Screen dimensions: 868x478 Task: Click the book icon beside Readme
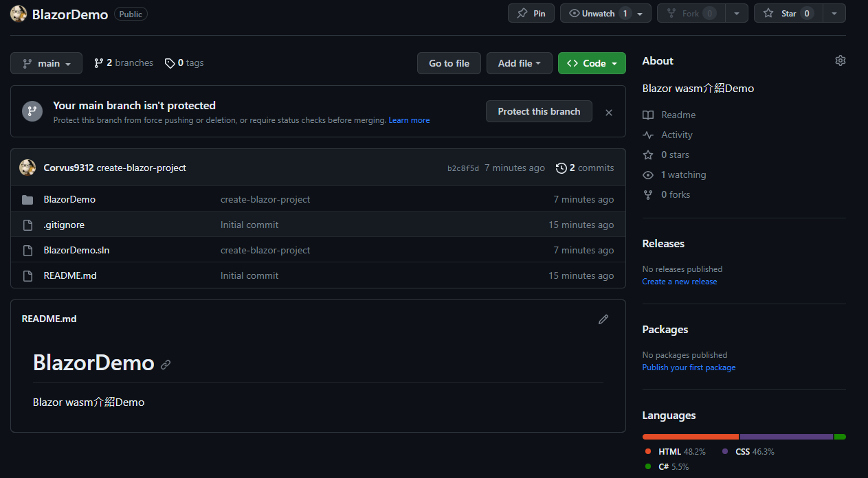647,115
